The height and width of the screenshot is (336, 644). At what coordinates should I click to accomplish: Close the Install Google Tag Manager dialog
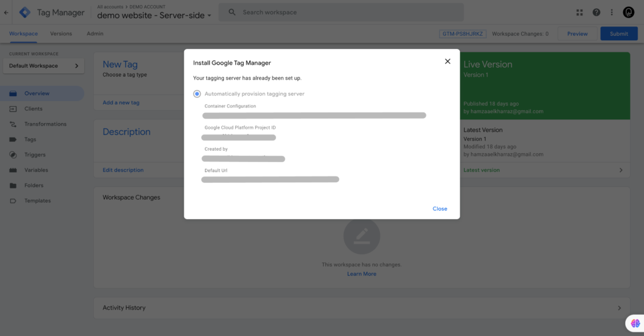click(x=448, y=62)
